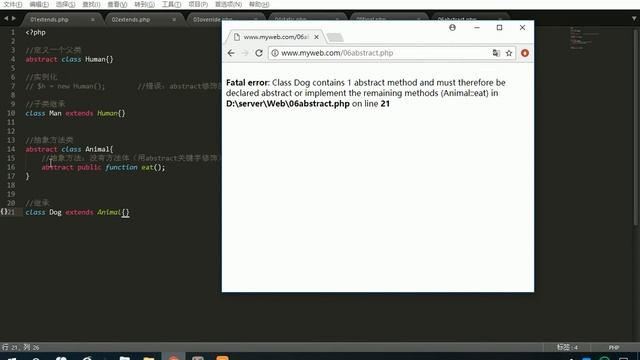Open the 文件(F) menu
Image resolution: width=640 pixels, height=360 pixels.
tap(13, 4)
